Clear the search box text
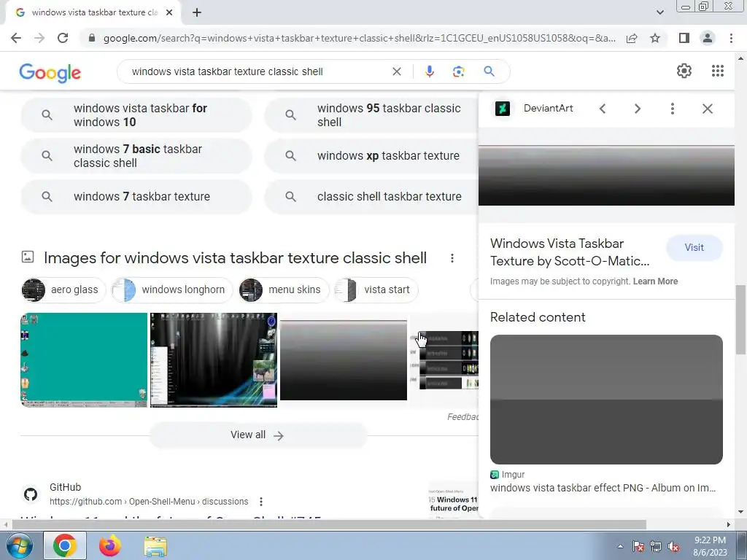Screen dimensions: 747x560 click(396, 71)
